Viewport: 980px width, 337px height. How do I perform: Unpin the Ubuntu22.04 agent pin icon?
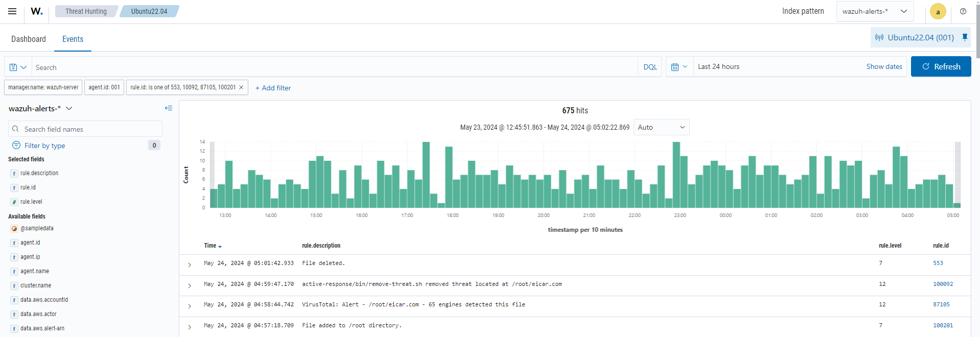pyautogui.click(x=965, y=37)
